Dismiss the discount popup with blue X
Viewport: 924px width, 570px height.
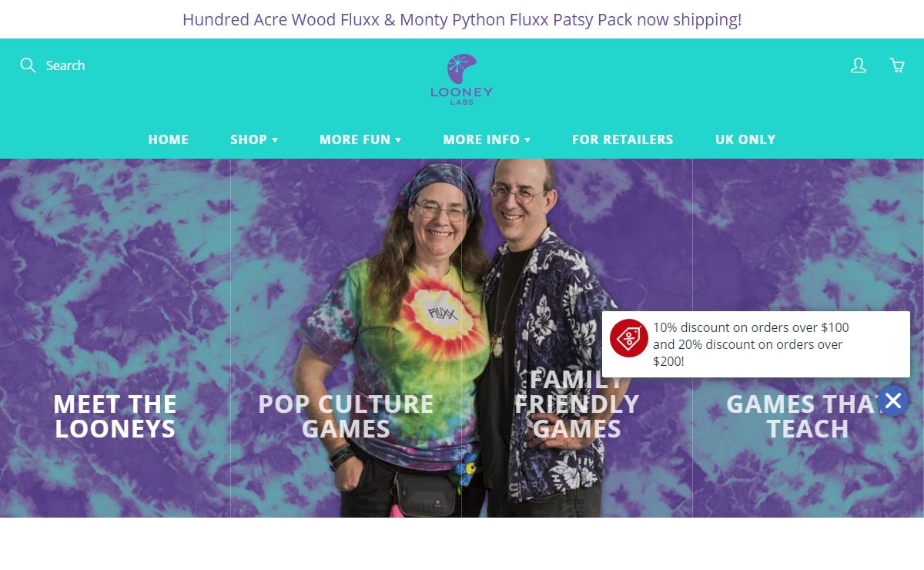coord(893,401)
